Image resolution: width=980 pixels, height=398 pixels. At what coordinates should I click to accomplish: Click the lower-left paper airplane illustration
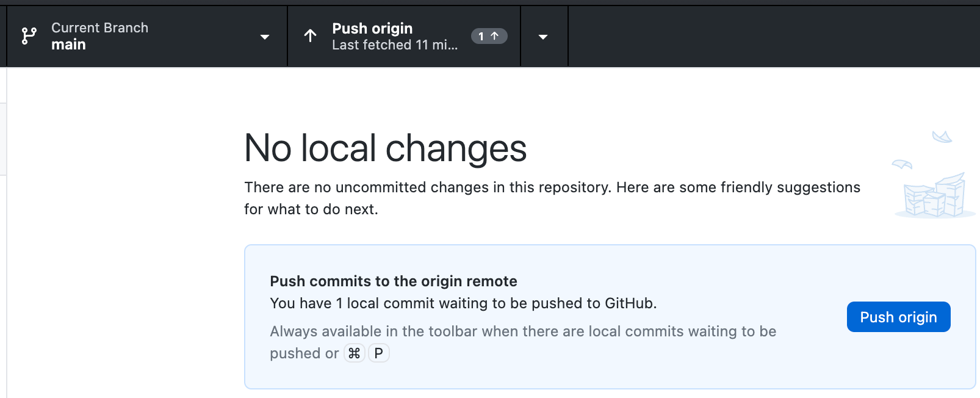(x=902, y=164)
